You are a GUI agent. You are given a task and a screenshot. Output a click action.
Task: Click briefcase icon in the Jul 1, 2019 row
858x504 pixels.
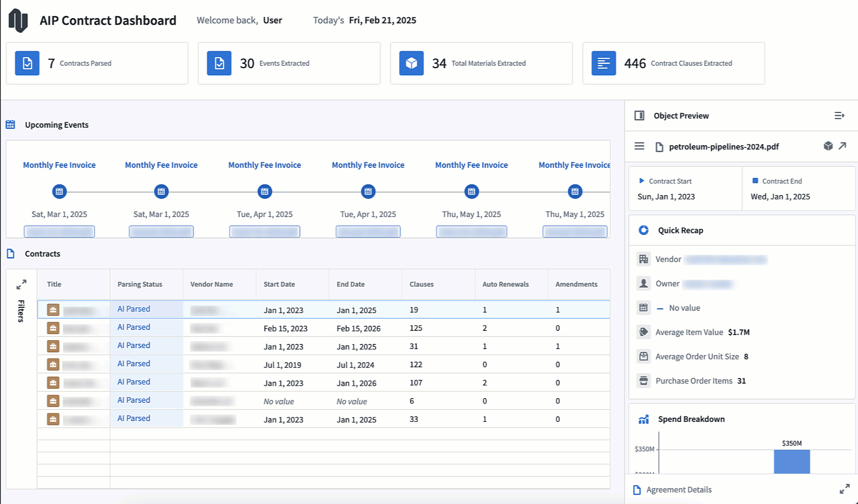tap(53, 364)
